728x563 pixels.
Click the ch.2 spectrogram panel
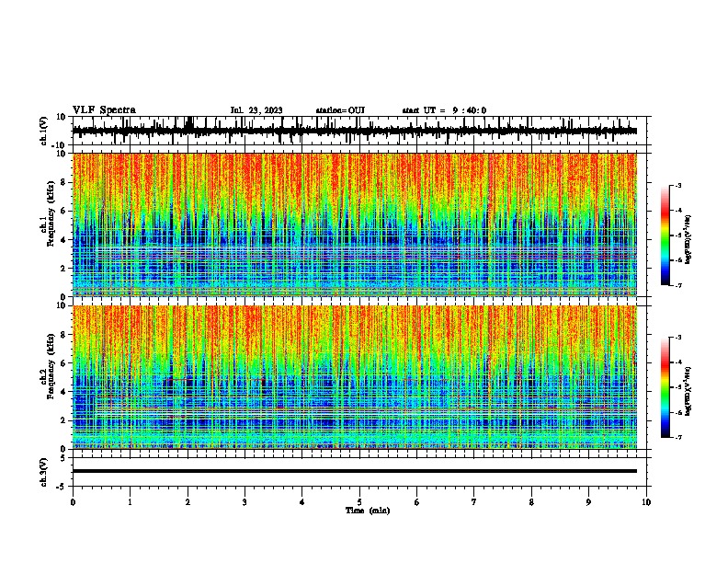click(x=355, y=377)
